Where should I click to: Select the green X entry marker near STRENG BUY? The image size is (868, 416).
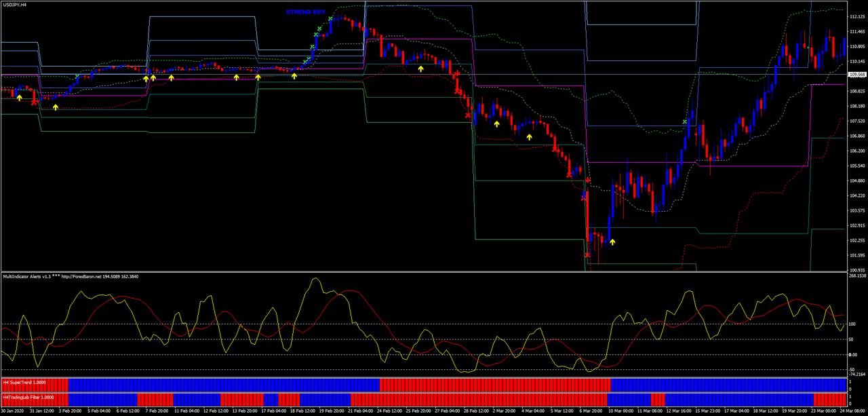tap(330, 18)
